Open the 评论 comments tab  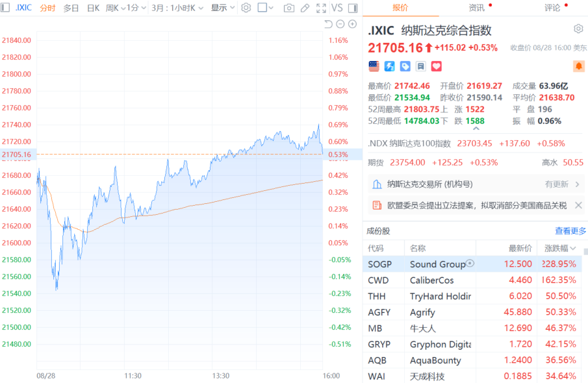pyautogui.click(x=552, y=8)
